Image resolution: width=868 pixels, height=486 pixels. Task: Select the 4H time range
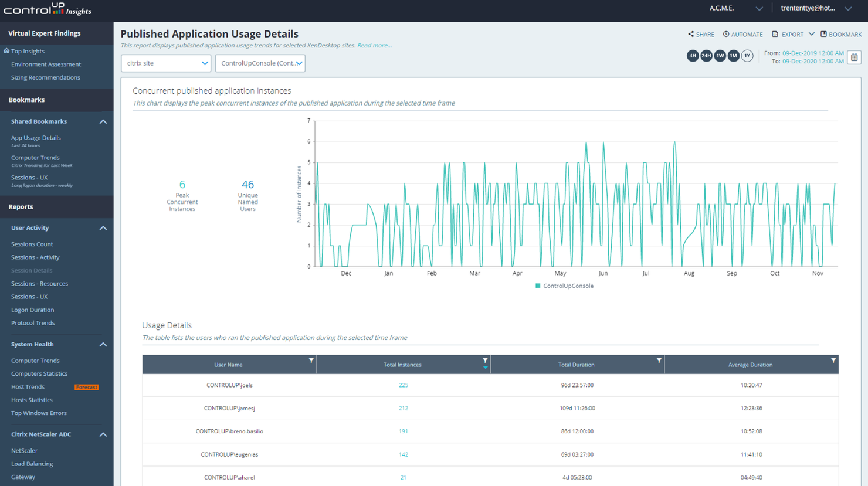click(x=693, y=56)
